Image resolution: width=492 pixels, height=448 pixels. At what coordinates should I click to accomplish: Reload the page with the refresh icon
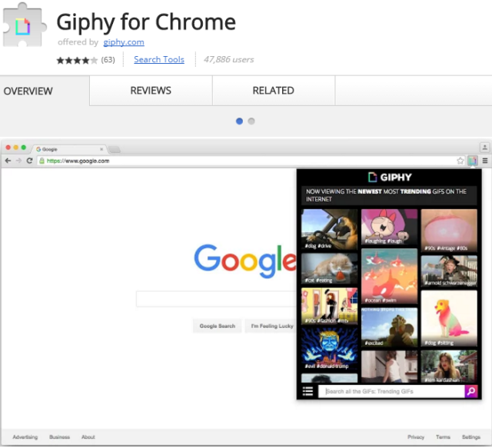29,161
